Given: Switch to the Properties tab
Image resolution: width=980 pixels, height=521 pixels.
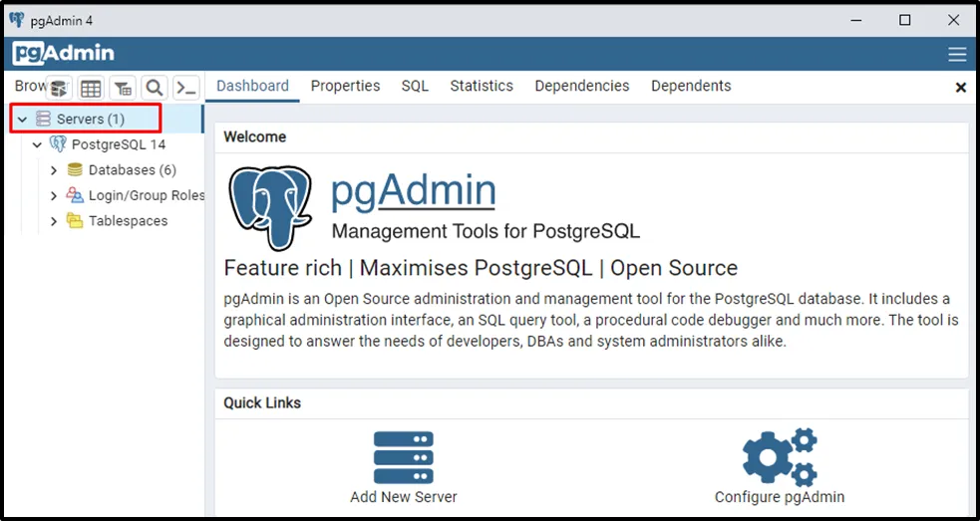Looking at the screenshot, I should (x=345, y=86).
